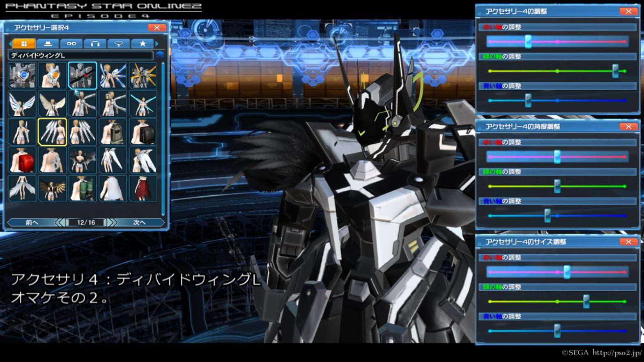This screenshot has height=362, width=644.
Task: Click the ディバイドウィングL name field
Action: pyautogui.click(x=80, y=55)
